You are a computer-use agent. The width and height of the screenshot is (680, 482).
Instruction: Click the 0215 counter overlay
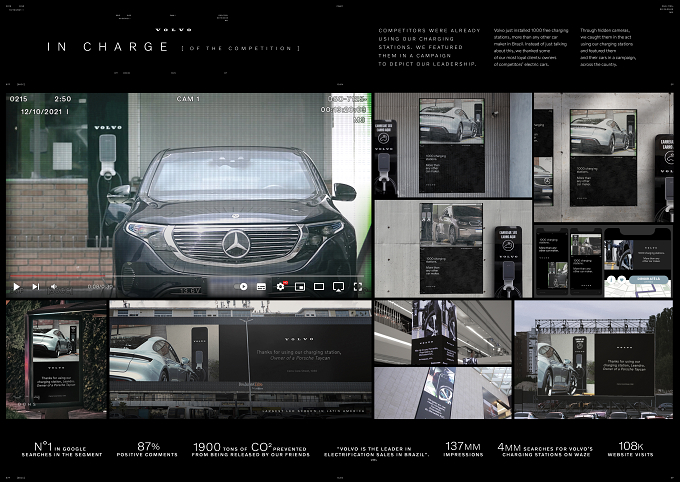pos(18,99)
